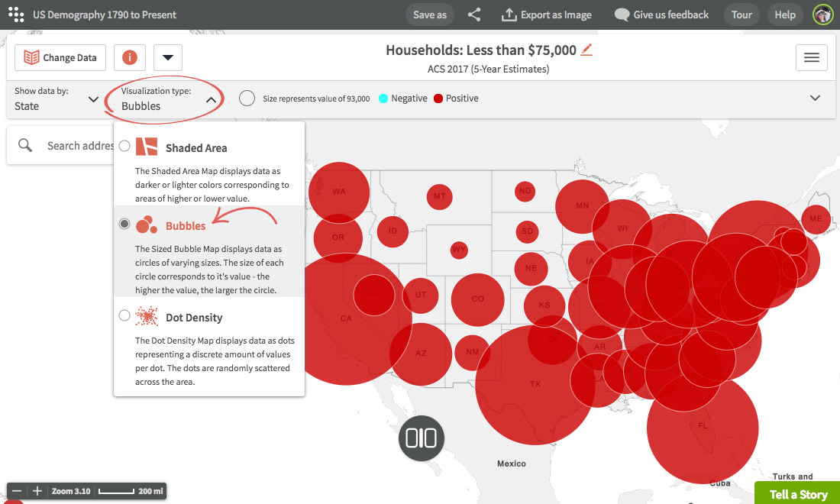Click the MT state bubble
Image resolution: width=840 pixels, height=504 pixels.
point(439,196)
